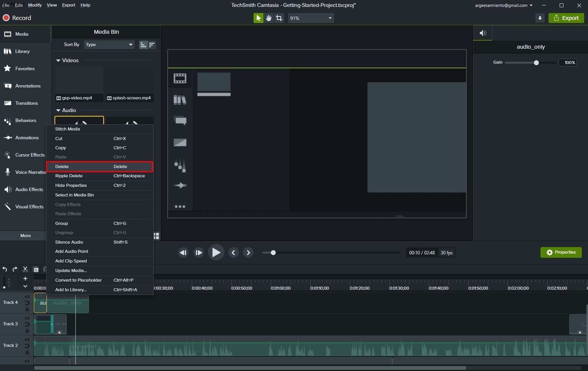
Task: Click the Properties button
Action: 561,252
